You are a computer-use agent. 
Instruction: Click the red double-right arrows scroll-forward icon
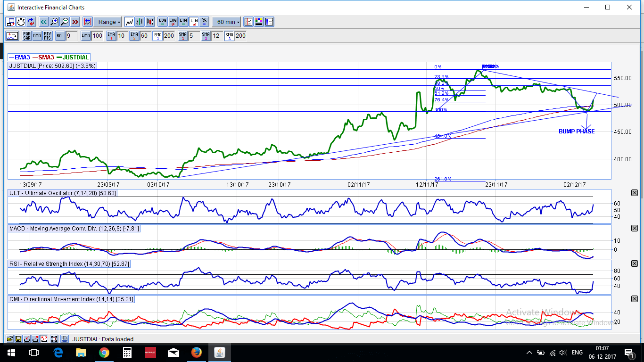[x=75, y=22]
